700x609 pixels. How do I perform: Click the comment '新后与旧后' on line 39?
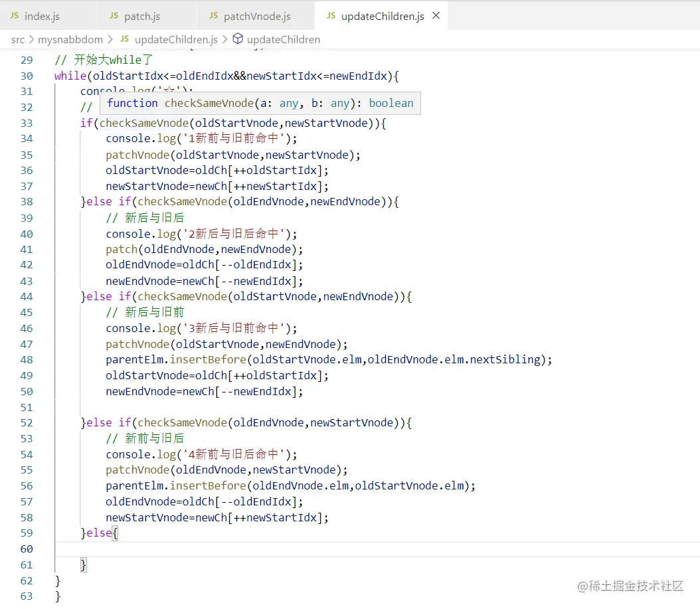[x=145, y=218]
